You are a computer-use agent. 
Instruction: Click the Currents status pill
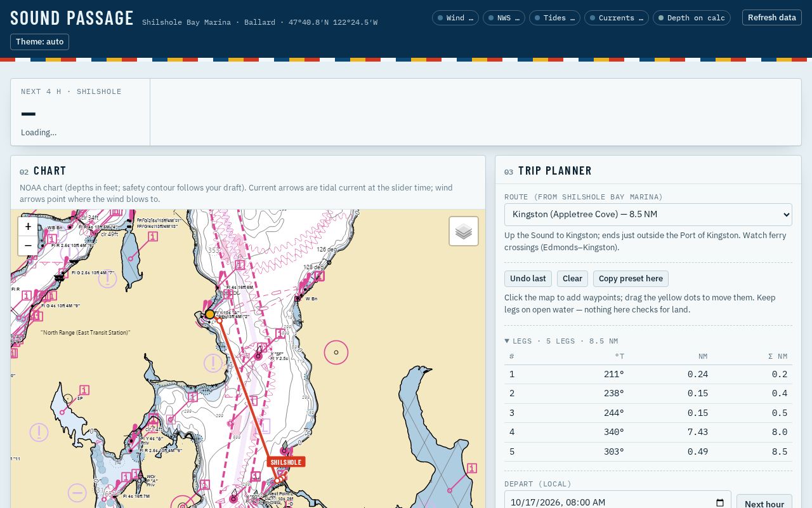pyautogui.click(x=617, y=18)
